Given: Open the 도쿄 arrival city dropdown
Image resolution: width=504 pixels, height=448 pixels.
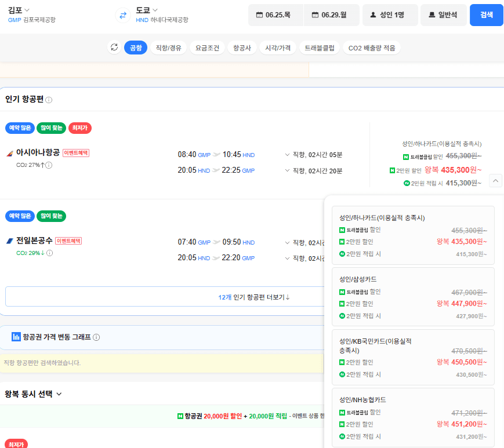Looking at the screenshot, I should click(x=147, y=10).
